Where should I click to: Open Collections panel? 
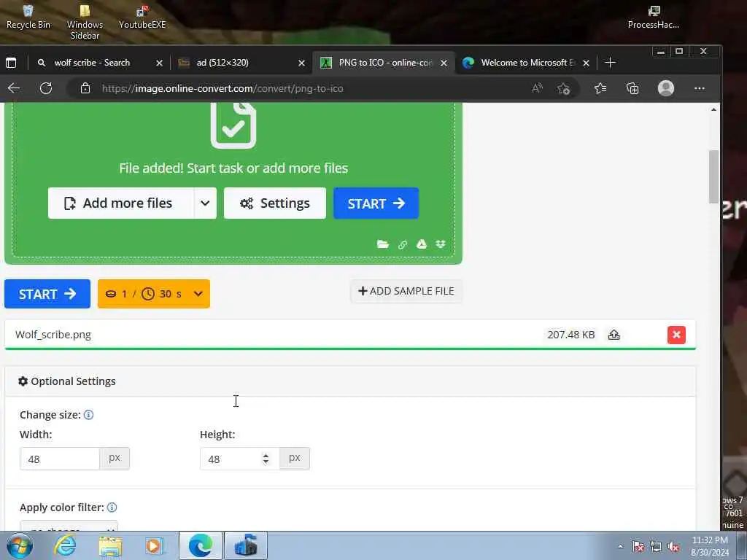pos(632,88)
